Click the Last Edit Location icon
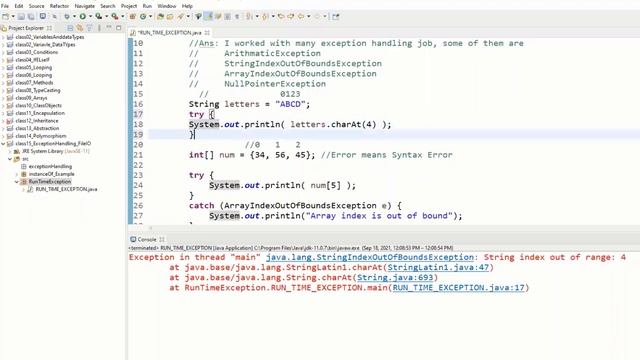Viewport: 640px width, 360px height. 281,16
